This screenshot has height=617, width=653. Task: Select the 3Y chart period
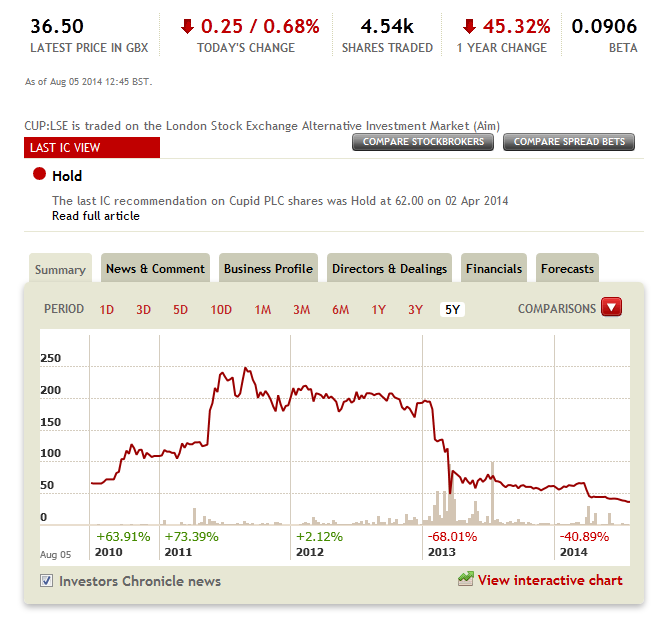[x=415, y=310]
